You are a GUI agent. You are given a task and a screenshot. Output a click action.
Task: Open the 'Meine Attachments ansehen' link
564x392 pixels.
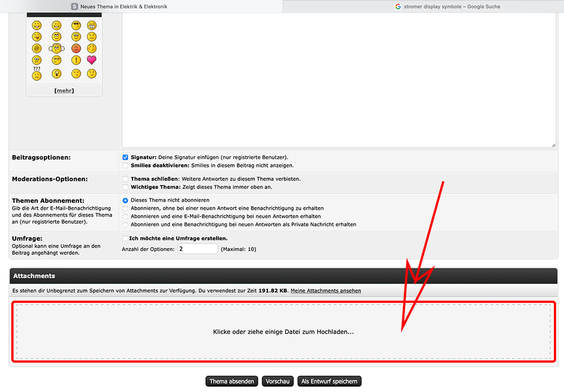[x=325, y=291]
